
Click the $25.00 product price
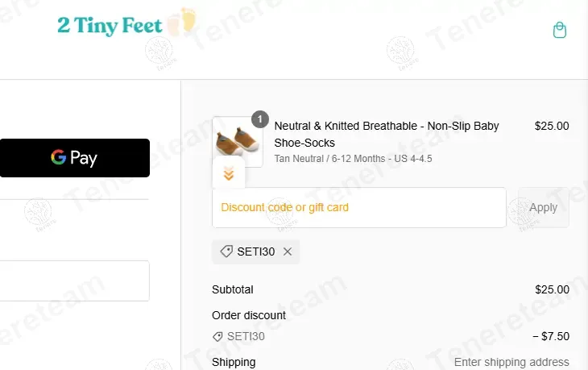pos(552,126)
